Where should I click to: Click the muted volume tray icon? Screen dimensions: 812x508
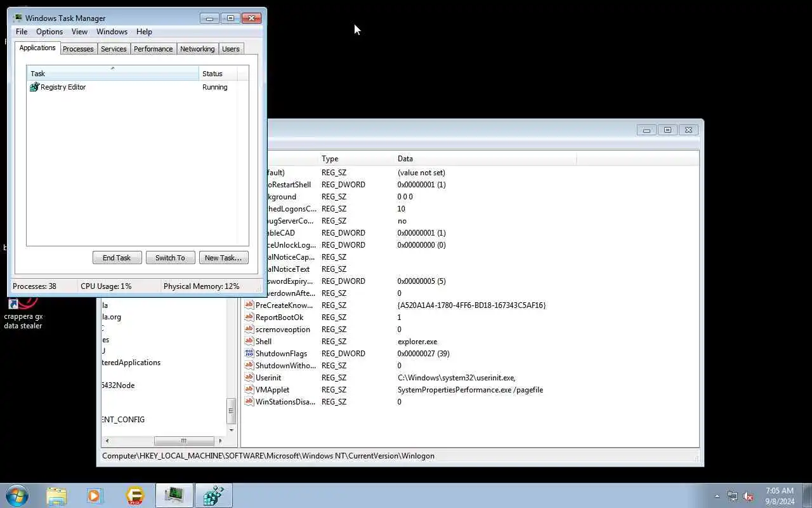click(749, 496)
